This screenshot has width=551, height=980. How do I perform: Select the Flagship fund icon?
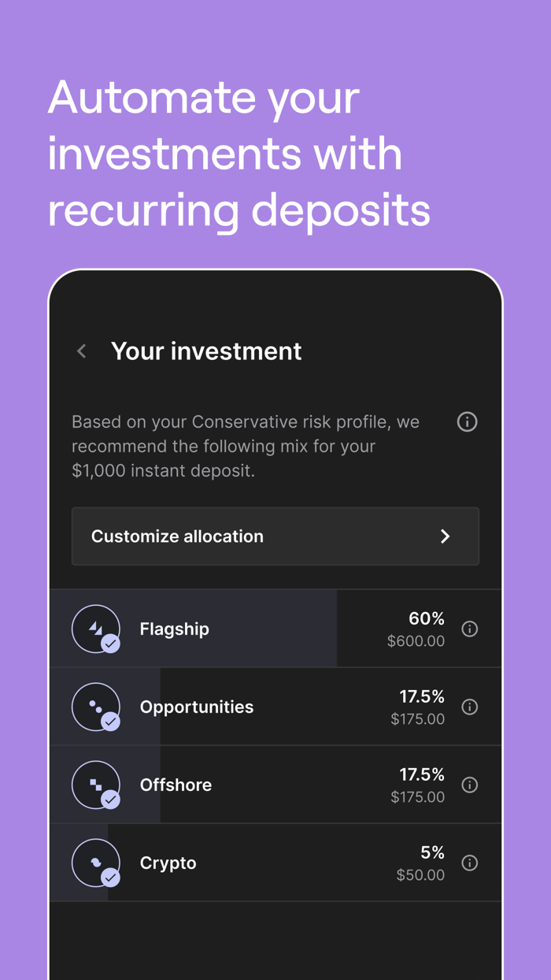click(96, 628)
